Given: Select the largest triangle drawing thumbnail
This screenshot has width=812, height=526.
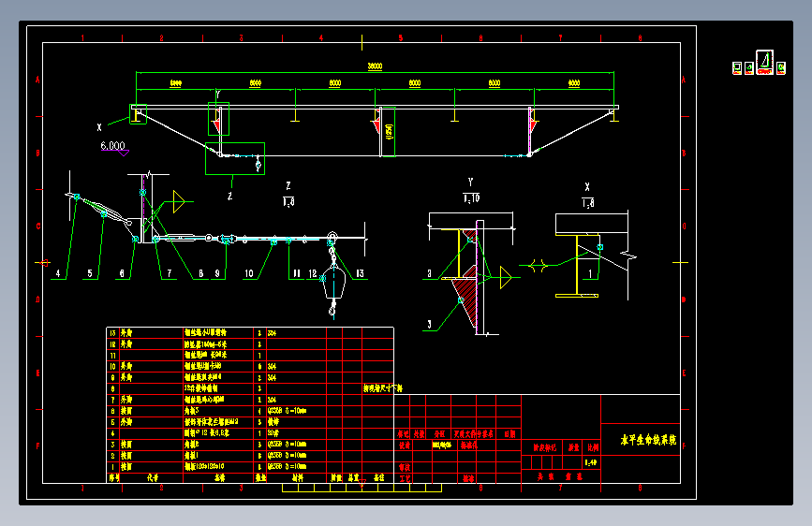Looking at the screenshot, I should pyautogui.click(x=764, y=62).
